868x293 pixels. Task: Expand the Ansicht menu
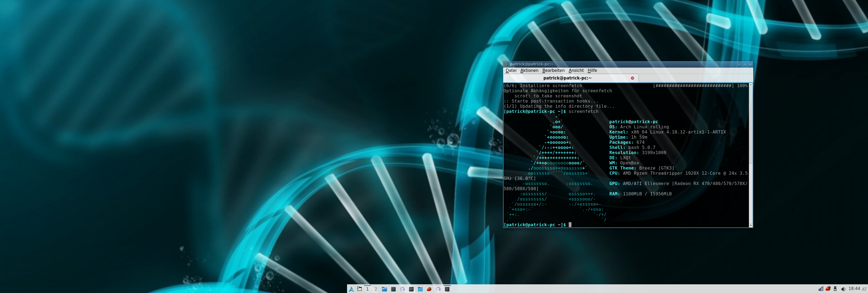point(576,70)
